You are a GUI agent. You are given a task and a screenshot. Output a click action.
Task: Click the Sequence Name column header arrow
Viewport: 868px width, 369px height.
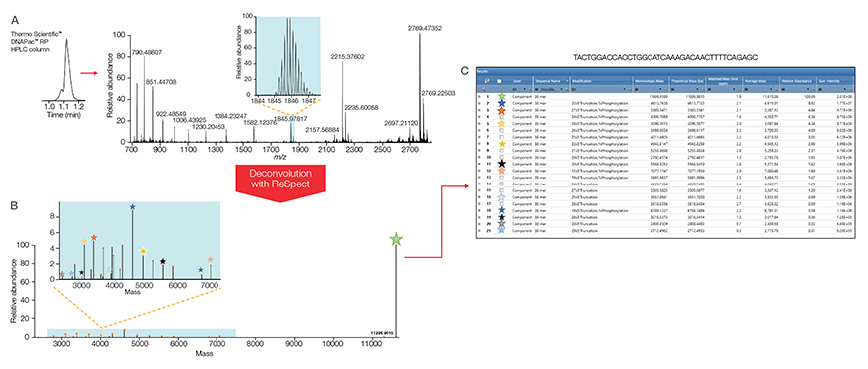(x=567, y=81)
